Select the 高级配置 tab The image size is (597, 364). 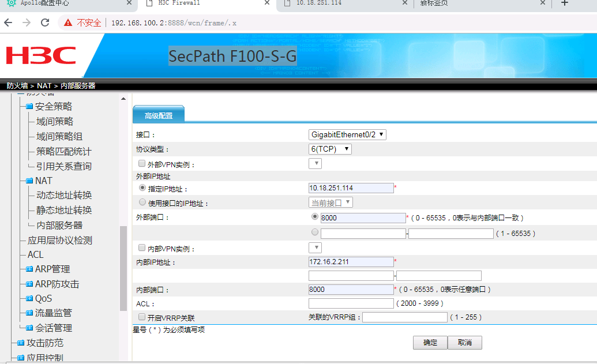(159, 115)
